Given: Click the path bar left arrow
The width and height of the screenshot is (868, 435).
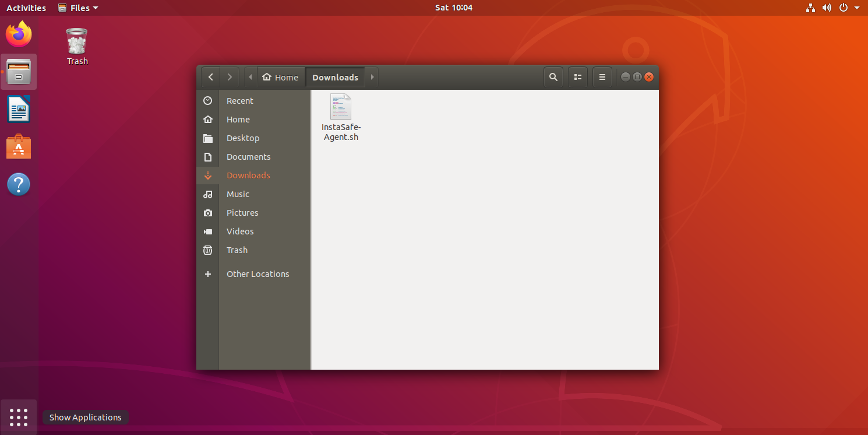Looking at the screenshot, I should coord(250,77).
